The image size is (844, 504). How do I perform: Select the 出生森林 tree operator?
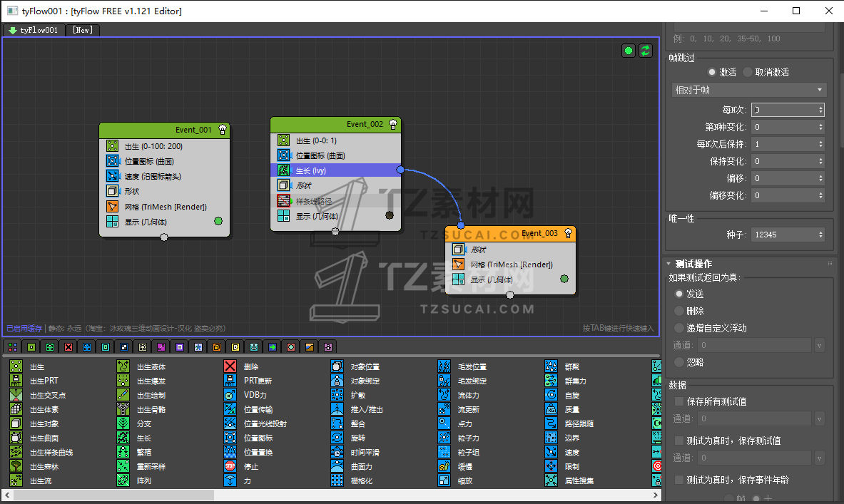tap(34, 467)
